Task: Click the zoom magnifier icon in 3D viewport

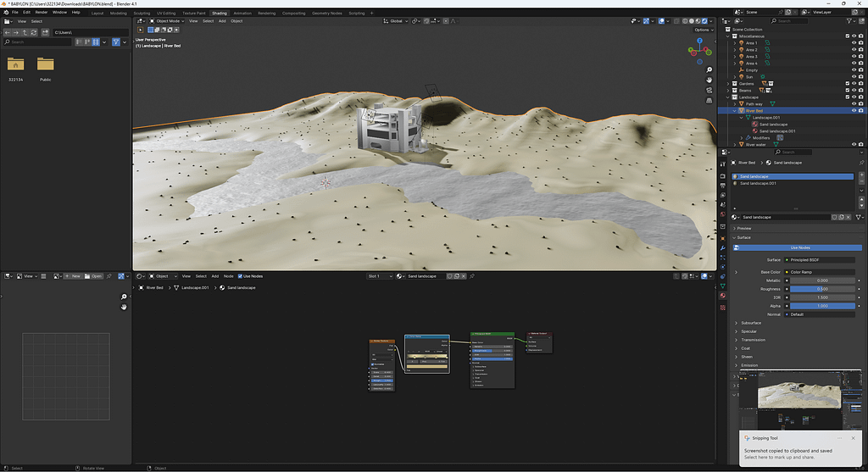Action: (709, 68)
